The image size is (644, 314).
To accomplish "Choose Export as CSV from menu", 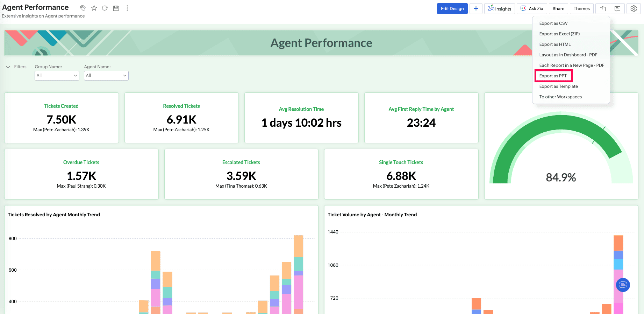I will 553,23.
